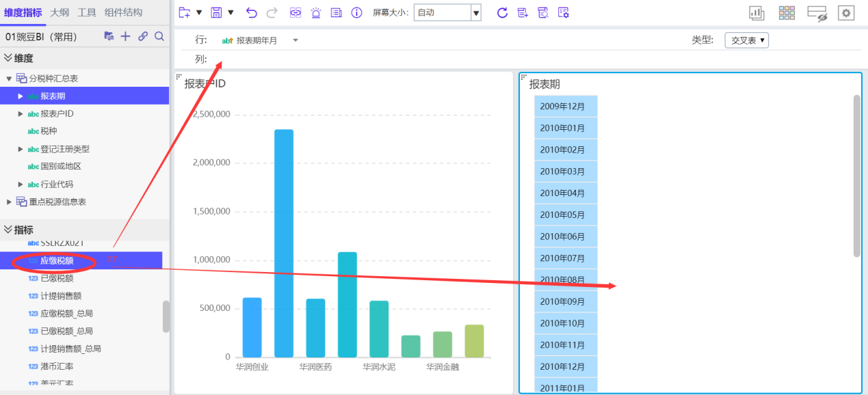Click the hide-panel eye-slash icon

817,13
